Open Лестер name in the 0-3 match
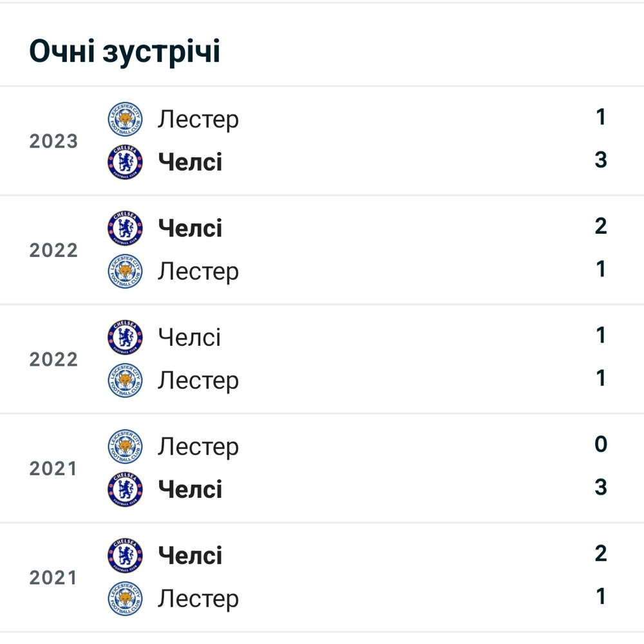The image size is (644, 644). click(198, 448)
